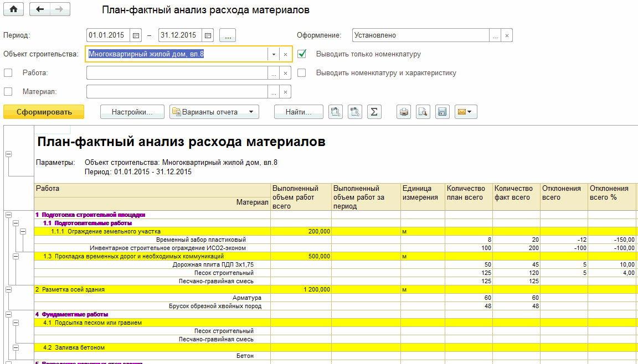
Task: Collapse group 2 Разметка осей здания
Action: click(8, 290)
